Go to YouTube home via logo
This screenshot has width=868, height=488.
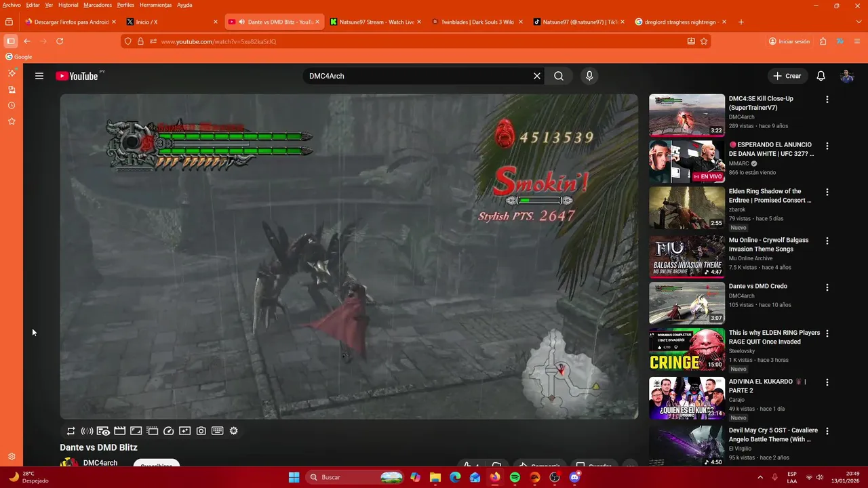77,76
